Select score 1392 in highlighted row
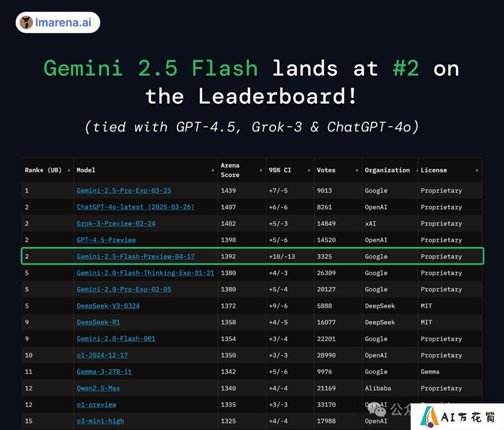Viewport: 504px width, 430px height. [228, 256]
